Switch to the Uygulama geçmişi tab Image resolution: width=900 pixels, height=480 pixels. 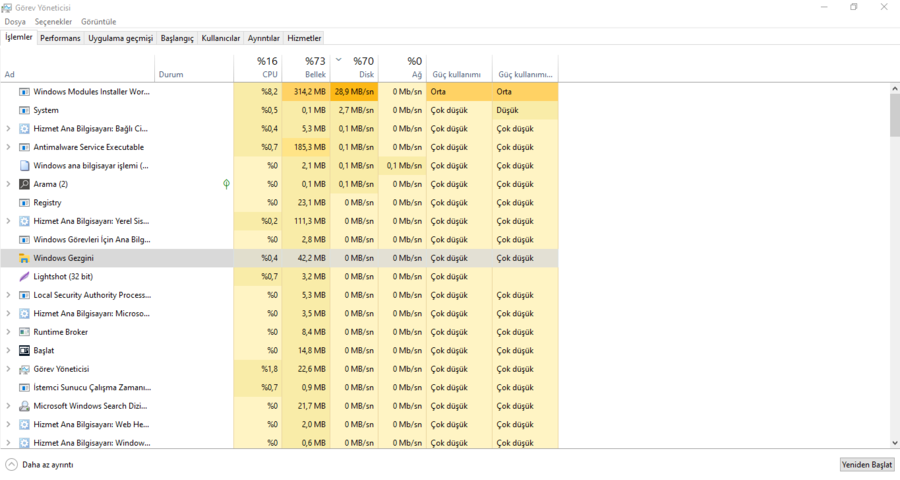(121, 38)
